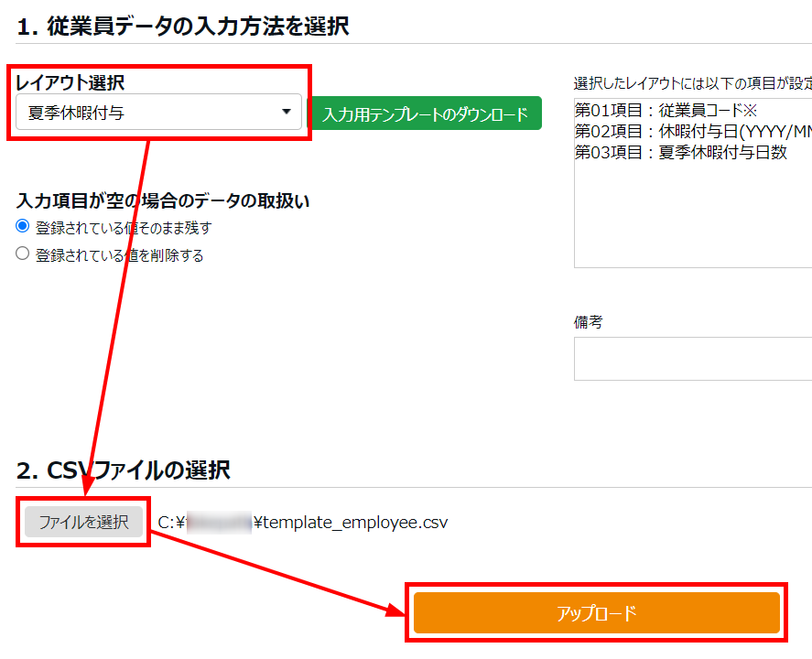Screen dimensions: 812x659
Task: Select radio 登録されている値を削除する
Action: point(23,254)
